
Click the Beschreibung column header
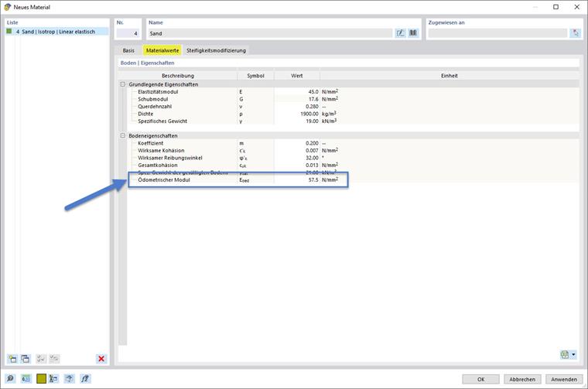coord(178,76)
